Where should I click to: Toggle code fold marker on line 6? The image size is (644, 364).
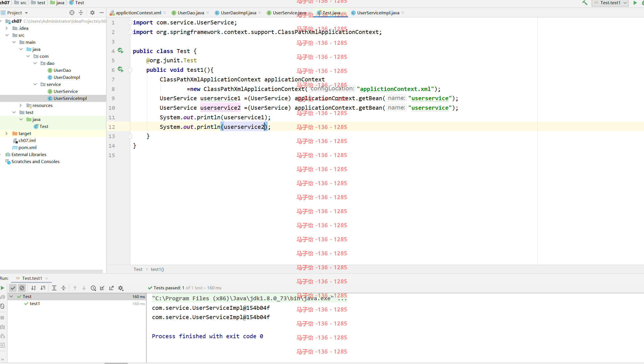click(x=130, y=70)
